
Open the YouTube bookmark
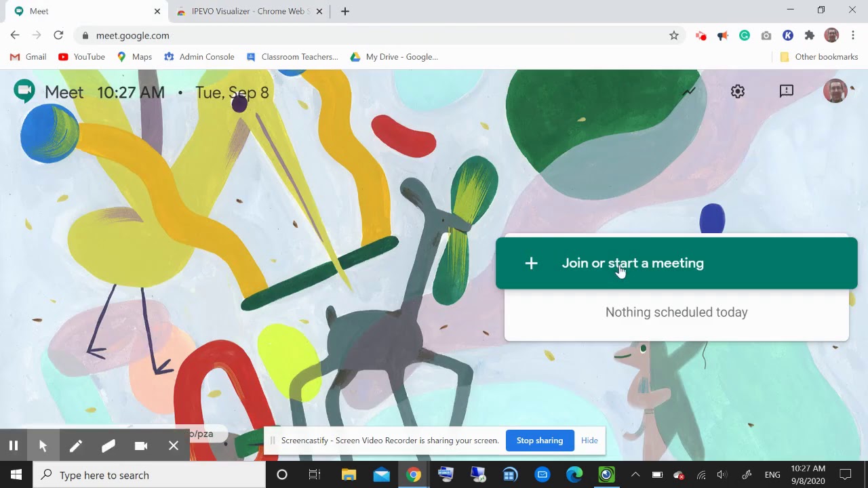81,57
